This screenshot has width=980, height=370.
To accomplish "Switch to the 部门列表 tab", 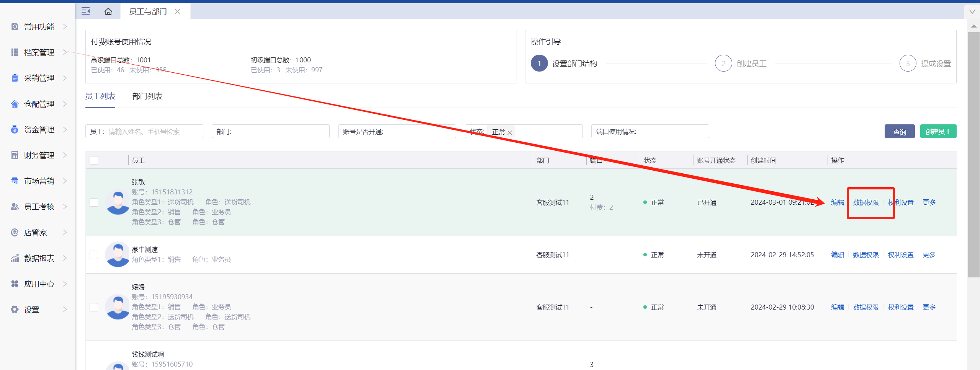I will pos(147,96).
